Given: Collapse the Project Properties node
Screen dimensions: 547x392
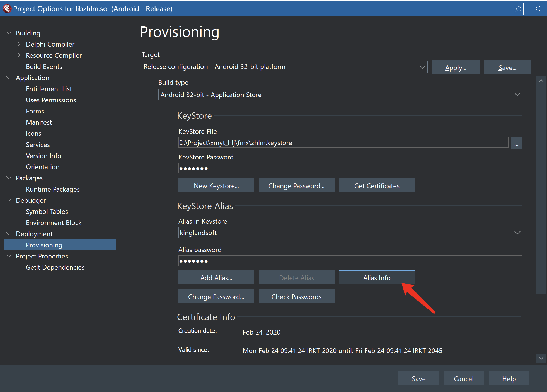Looking at the screenshot, I should pos(9,256).
